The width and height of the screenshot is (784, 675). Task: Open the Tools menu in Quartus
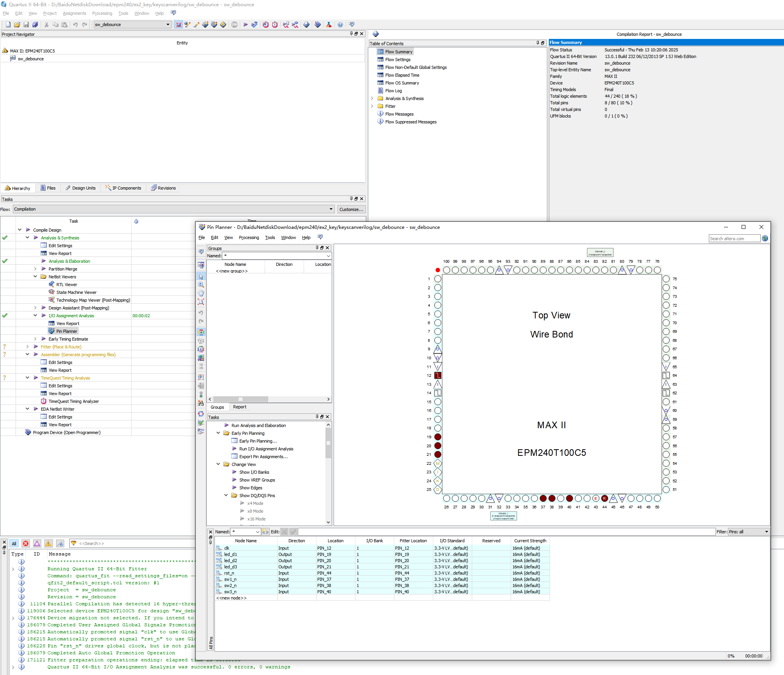pyautogui.click(x=123, y=13)
